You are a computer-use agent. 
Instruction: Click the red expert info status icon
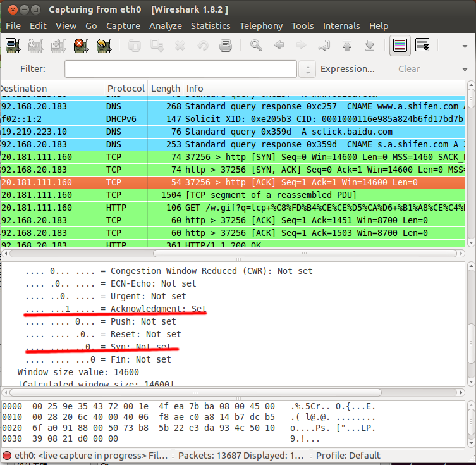click(x=7, y=456)
